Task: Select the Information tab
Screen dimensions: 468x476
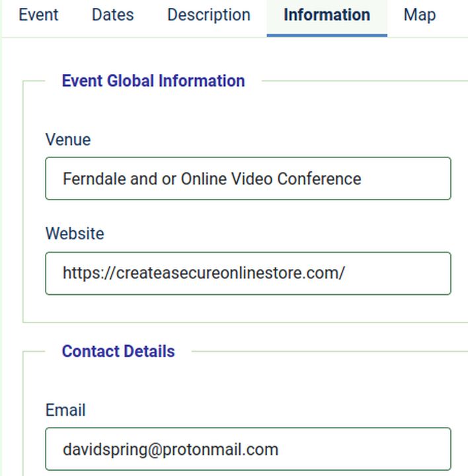Action: pyautogui.click(x=327, y=15)
